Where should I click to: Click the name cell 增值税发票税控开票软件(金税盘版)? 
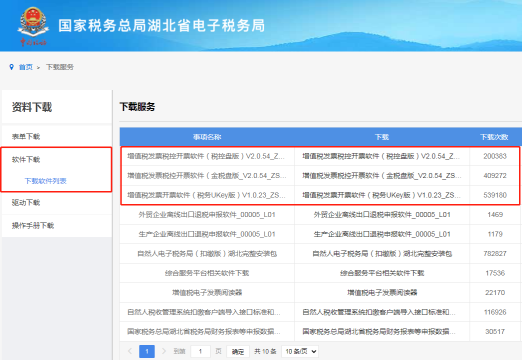(206, 175)
